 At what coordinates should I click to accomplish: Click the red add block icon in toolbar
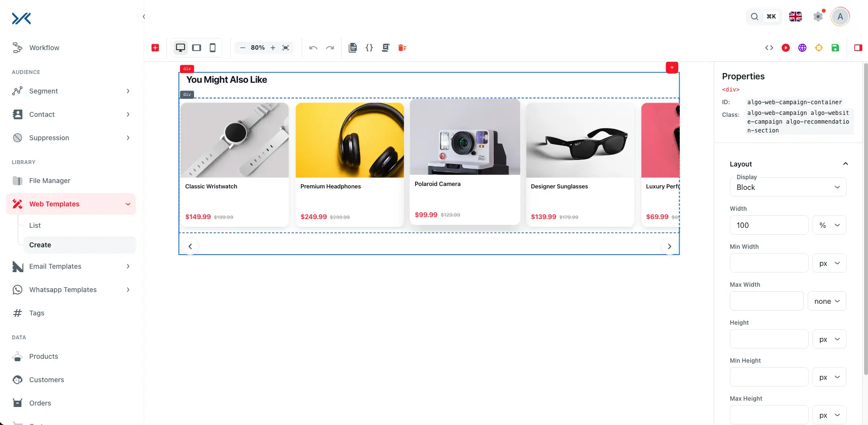[x=155, y=48]
